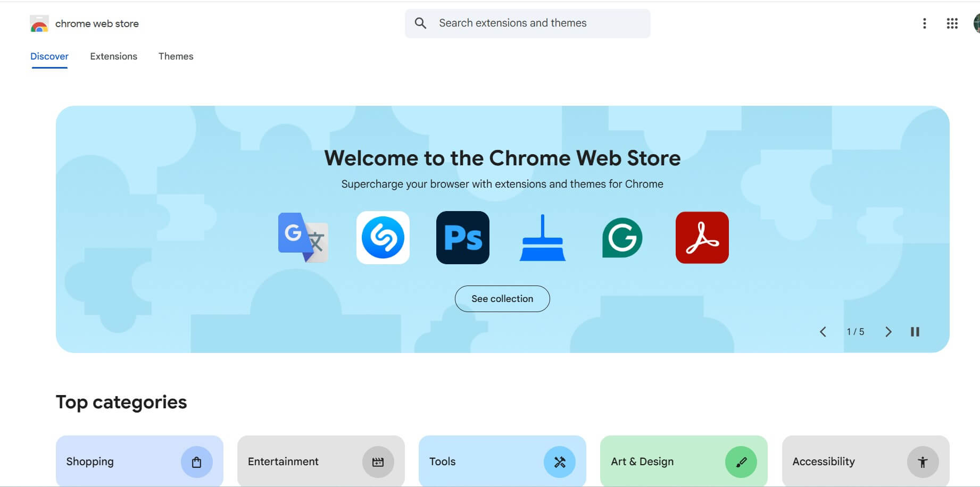Click the 1 / 5 slide counter

[856, 332]
